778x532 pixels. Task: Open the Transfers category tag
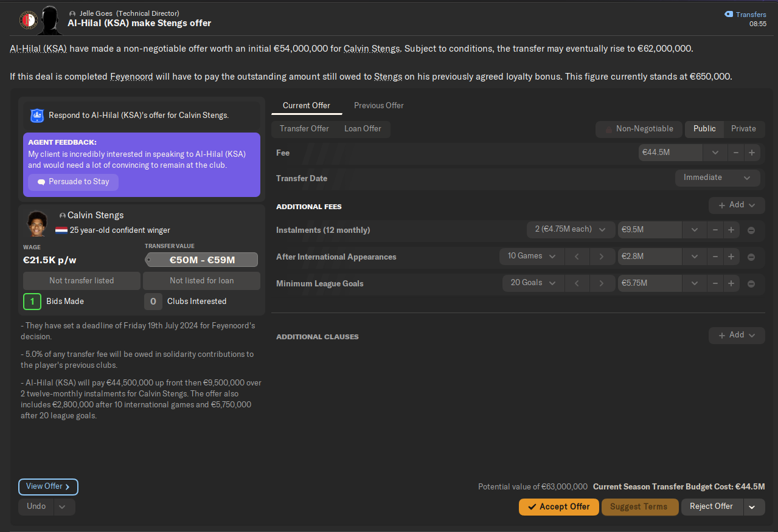pyautogui.click(x=745, y=15)
